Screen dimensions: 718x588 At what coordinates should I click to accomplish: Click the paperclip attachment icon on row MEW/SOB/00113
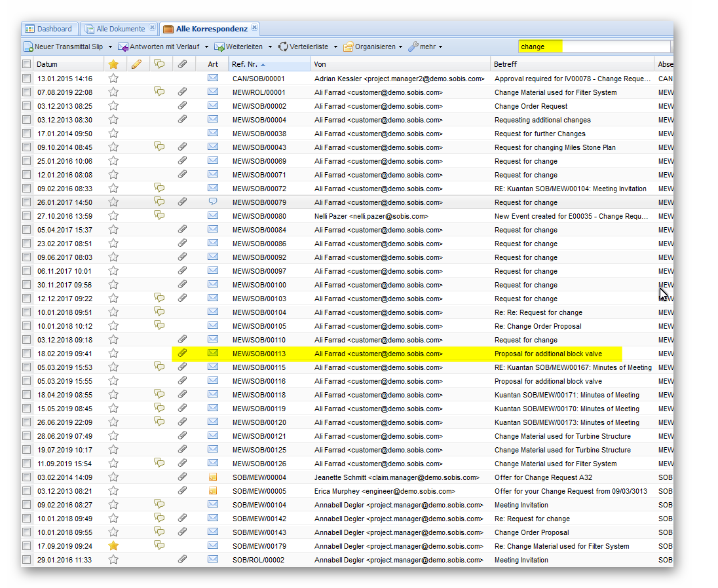click(183, 353)
